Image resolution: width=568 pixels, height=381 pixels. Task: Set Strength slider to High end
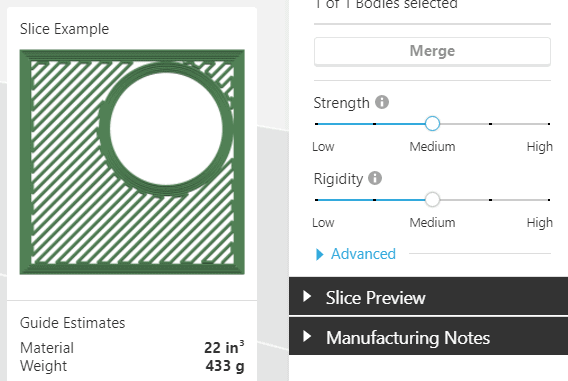549,124
